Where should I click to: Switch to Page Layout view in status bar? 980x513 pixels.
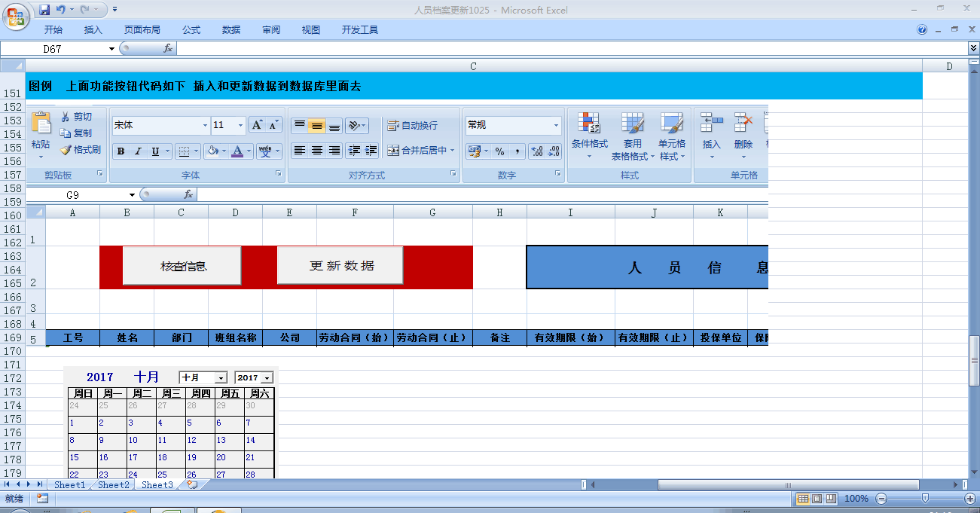[x=817, y=499]
